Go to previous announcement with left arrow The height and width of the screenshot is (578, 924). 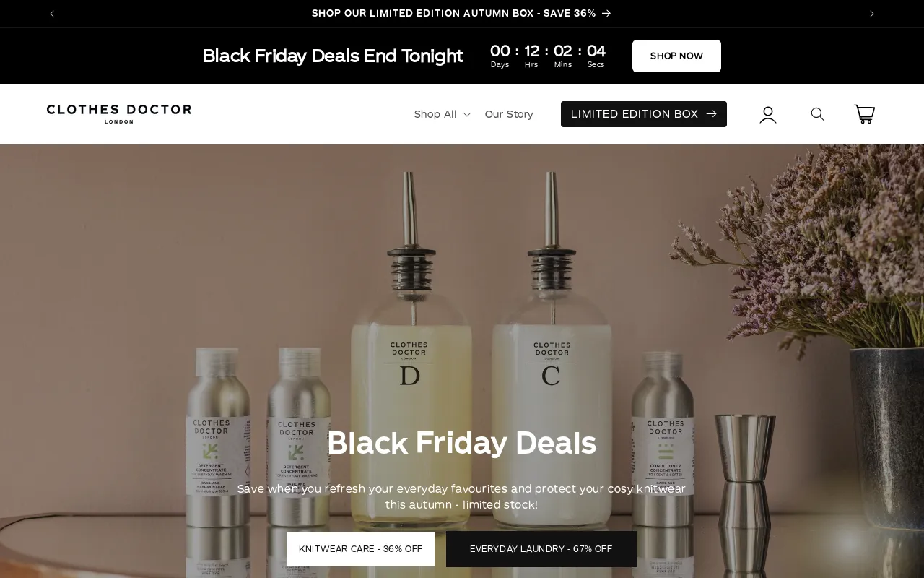pos(52,14)
